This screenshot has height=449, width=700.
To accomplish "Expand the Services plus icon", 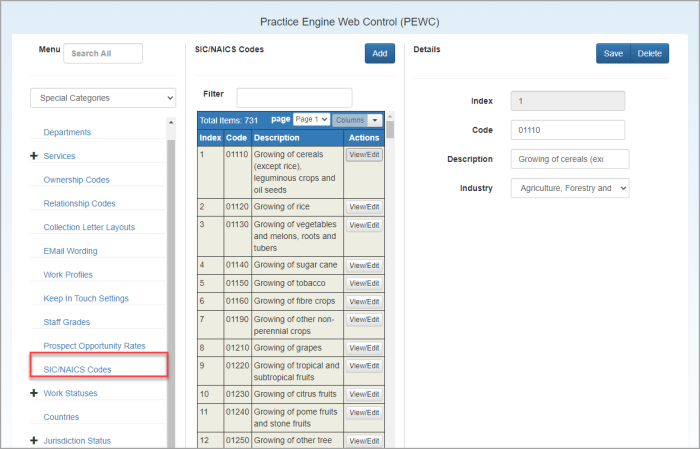I will tap(34, 156).
